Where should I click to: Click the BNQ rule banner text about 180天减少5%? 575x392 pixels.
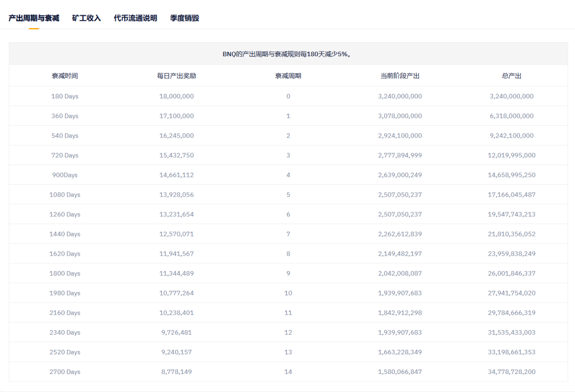[288, 54]
